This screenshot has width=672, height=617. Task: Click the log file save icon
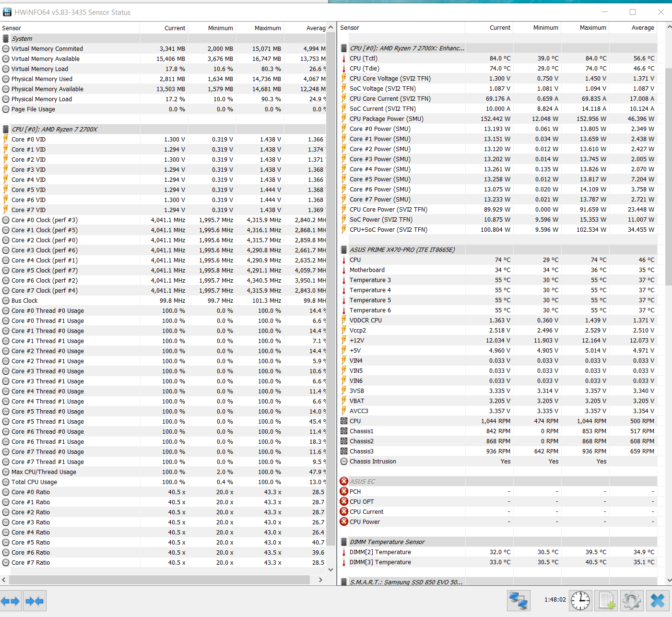pos(607,600)
